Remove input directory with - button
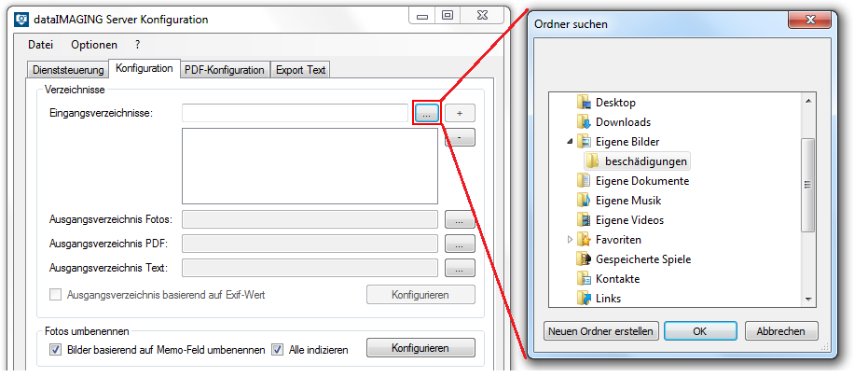 point(460,137)
